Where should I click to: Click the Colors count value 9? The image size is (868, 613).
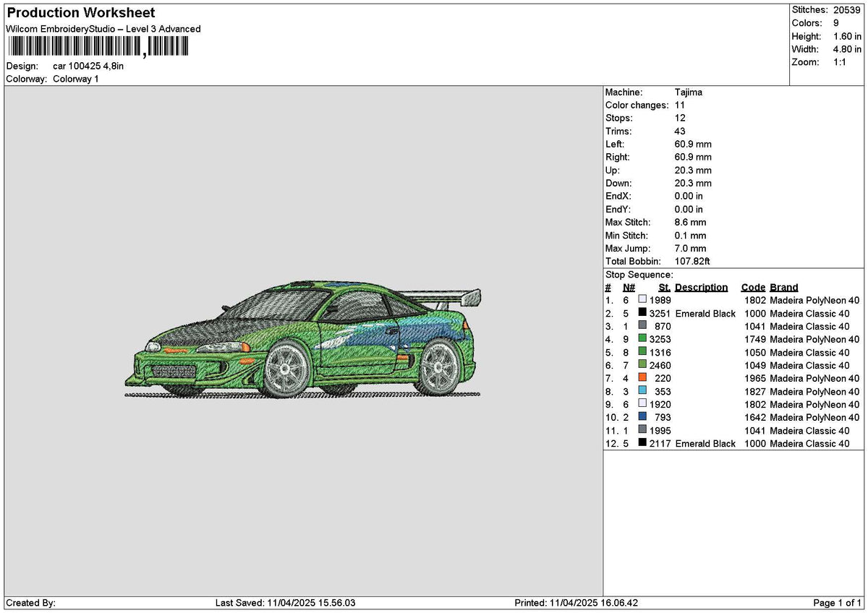click(836, 23)
